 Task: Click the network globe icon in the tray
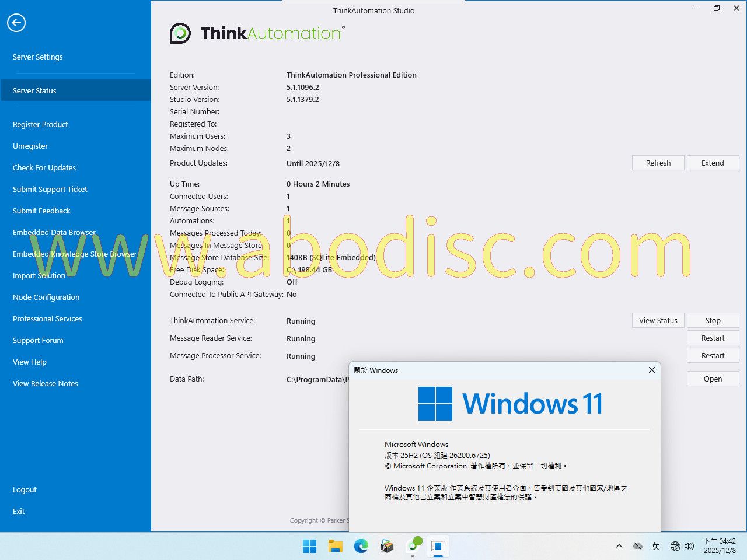point(675,546)
